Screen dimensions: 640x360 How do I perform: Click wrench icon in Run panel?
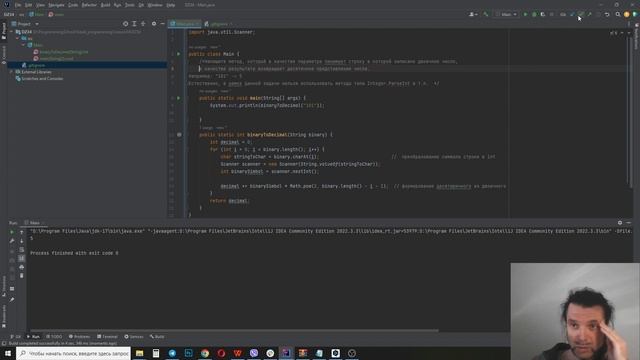(12, 241)
